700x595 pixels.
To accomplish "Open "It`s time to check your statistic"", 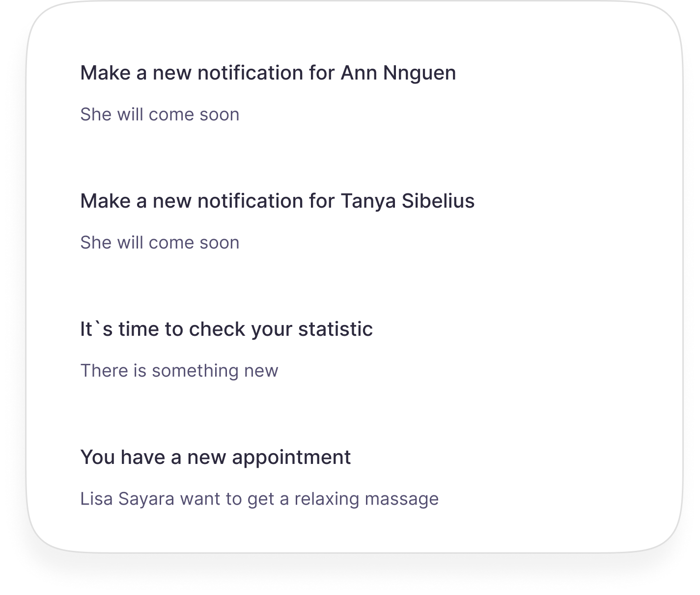I will tap(226, 329).
